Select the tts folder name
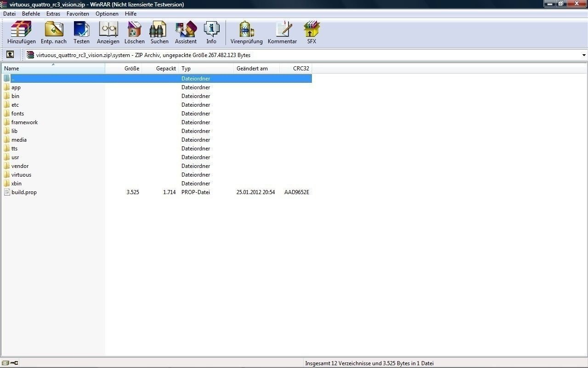Screen dimensions: 588x368 coord(14,149)
